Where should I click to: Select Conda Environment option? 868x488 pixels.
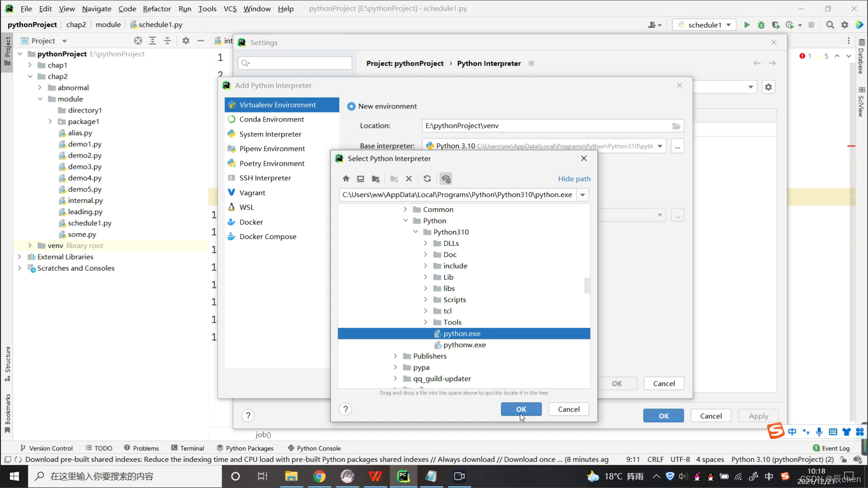tap(272, 119)
